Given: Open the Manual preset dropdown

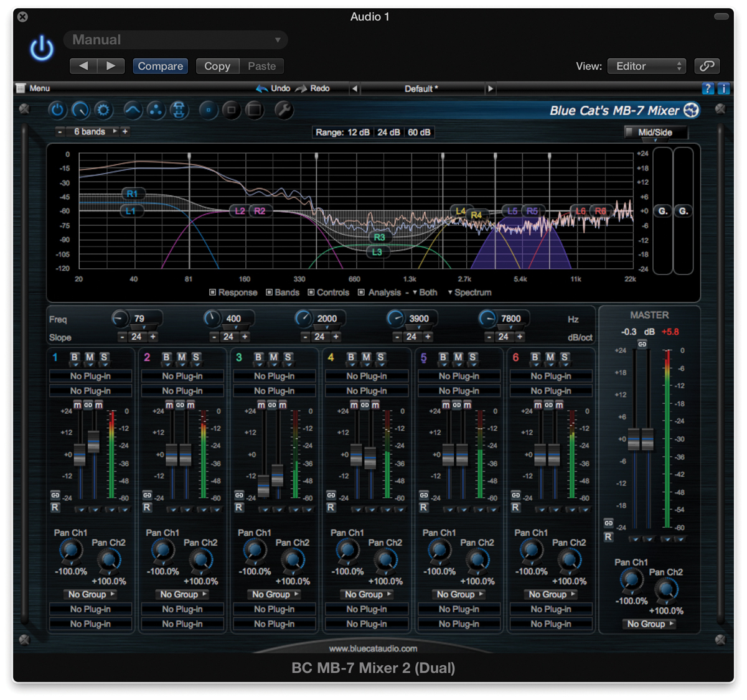Looking at the screenshot, I should 175,39.
